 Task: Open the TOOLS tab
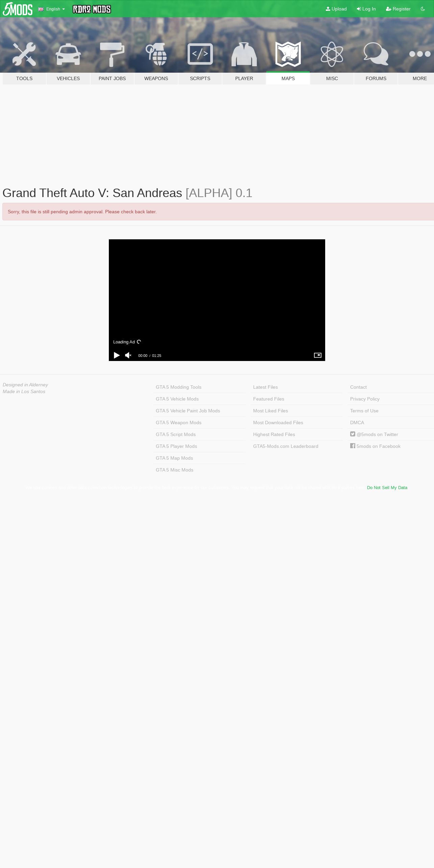coord(24,78)
